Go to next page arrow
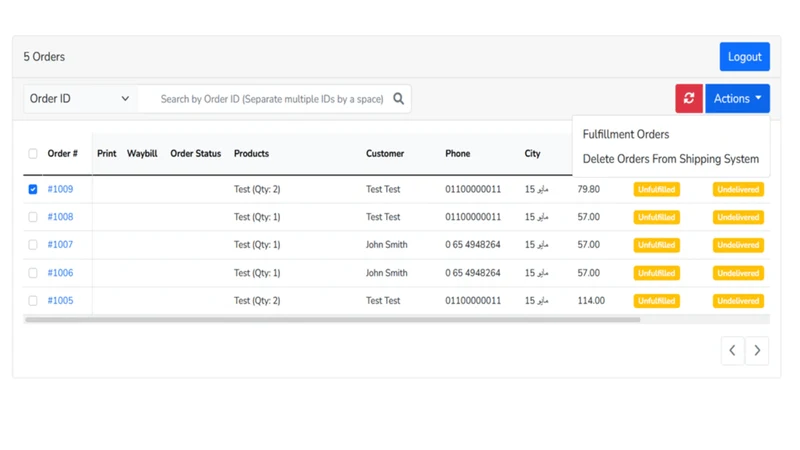 pos(757,351)
